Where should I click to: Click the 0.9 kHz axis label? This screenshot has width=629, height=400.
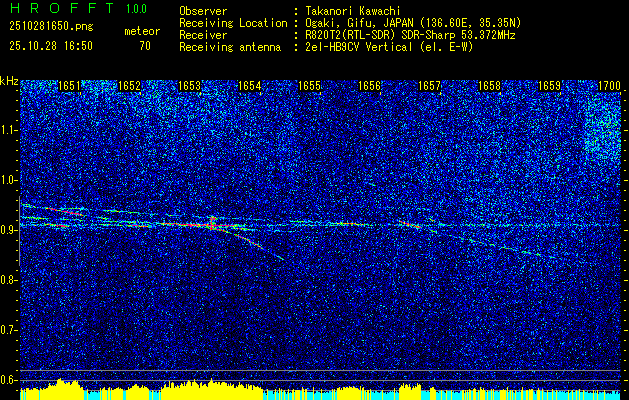click(x=9, y=230)
